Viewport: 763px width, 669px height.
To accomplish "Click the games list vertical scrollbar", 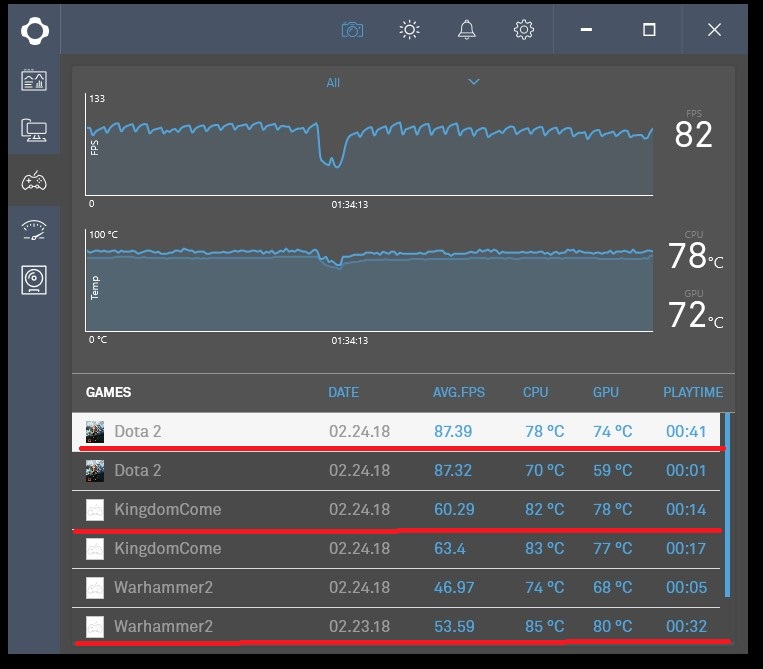I will tap(727, 505).
